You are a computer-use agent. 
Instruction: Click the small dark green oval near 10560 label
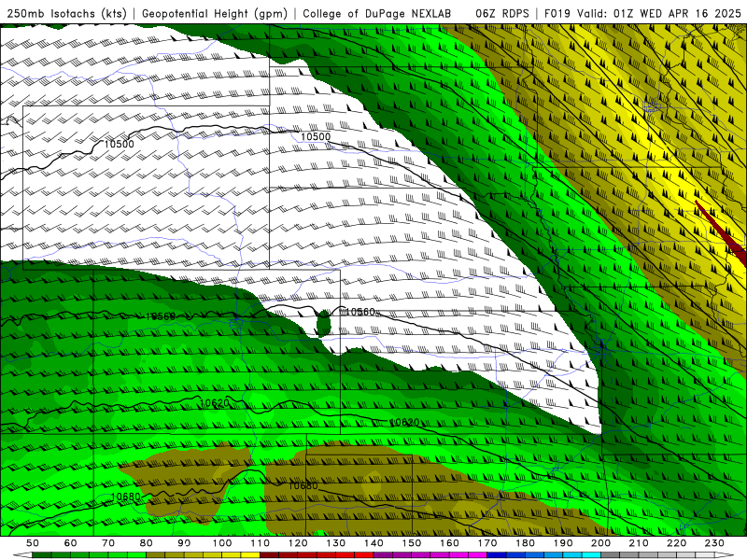[323, 323]
